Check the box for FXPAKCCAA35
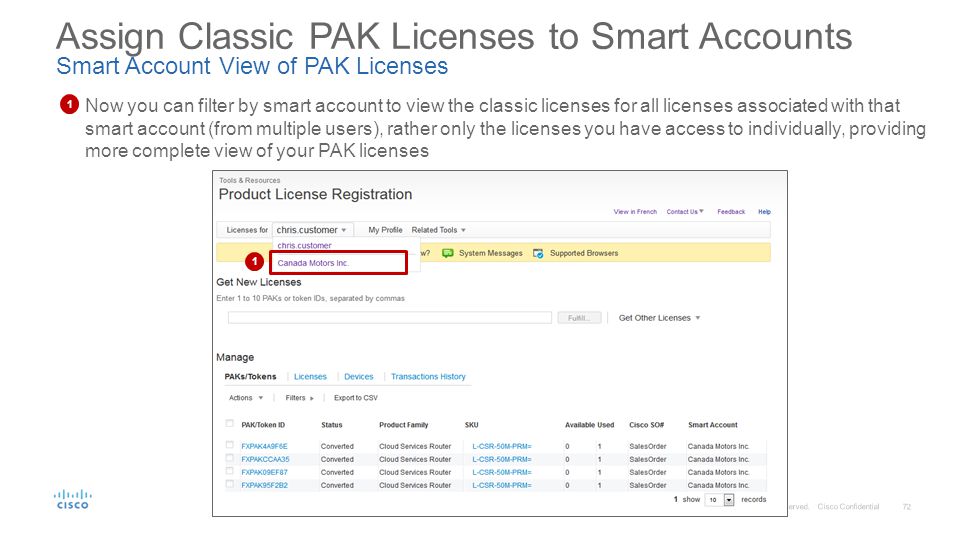The image size is (960, 540). click(x=230, y=458)
